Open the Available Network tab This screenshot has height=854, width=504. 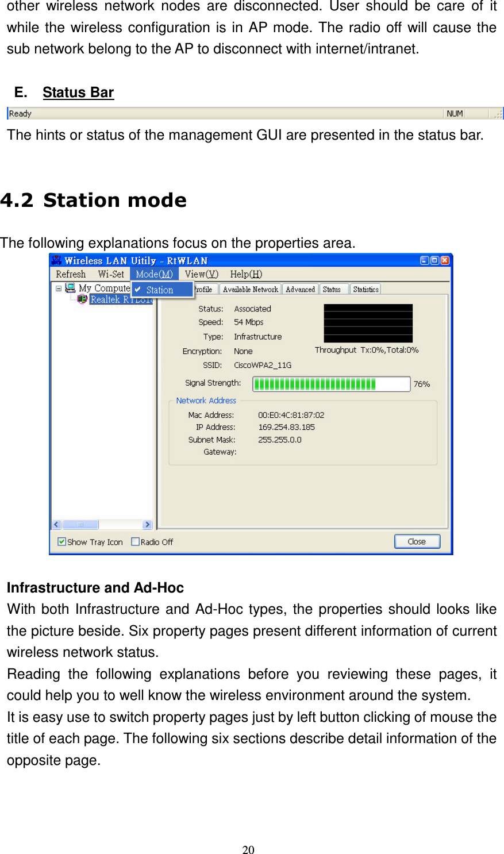coord(249,289)
